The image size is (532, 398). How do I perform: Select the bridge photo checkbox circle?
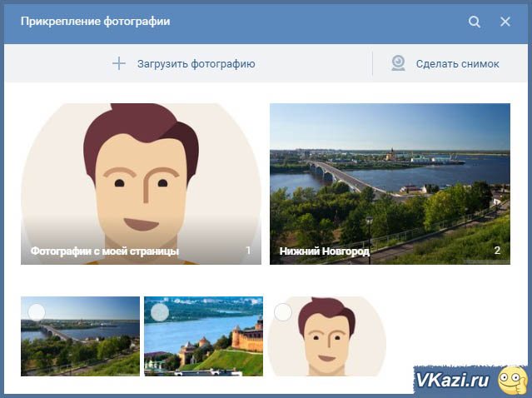pos(37,312)
